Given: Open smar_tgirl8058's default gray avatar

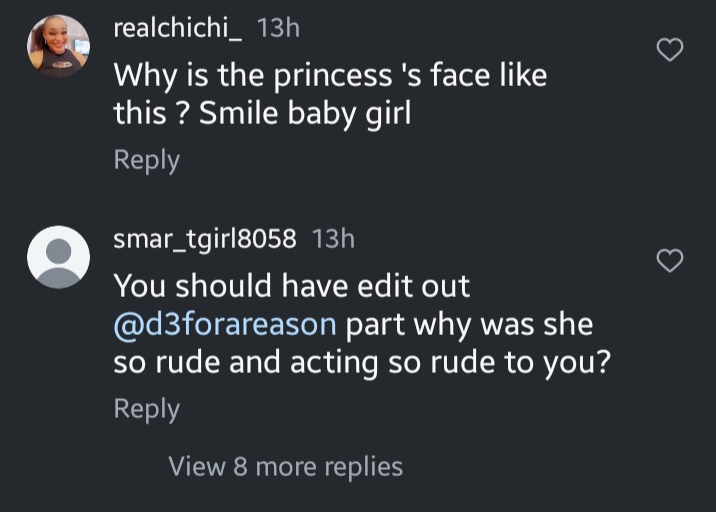Looking at the screenshot, I should (58, 257).
